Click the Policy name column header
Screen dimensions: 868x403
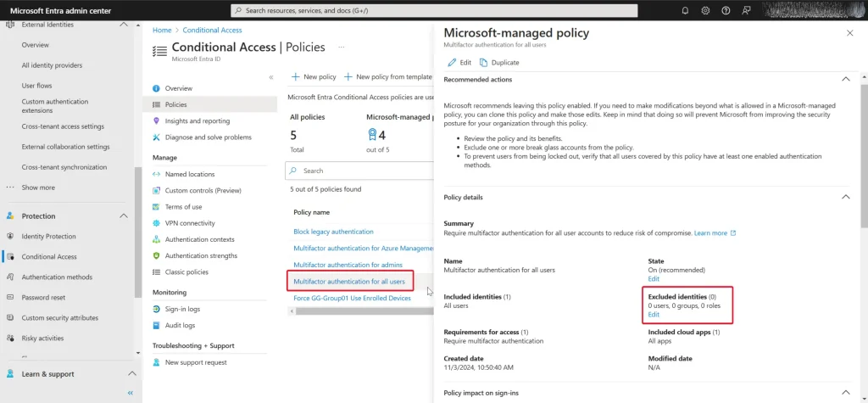pyautogui.click(x=312, y=212)
